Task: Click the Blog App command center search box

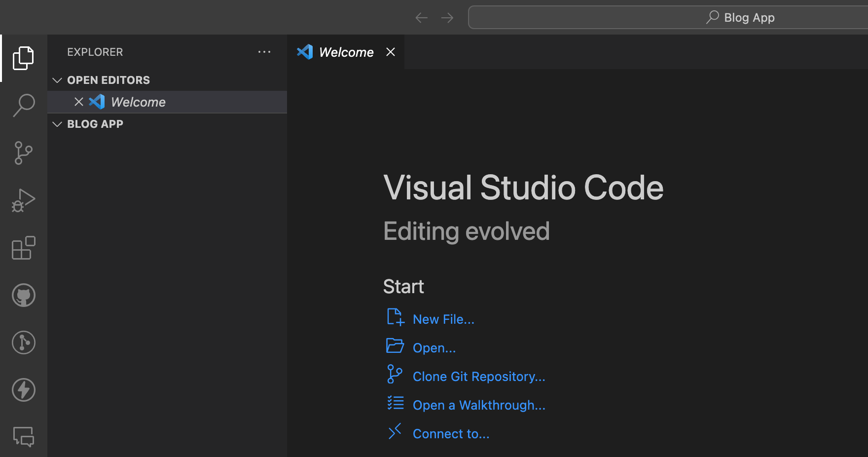Action: pyautogui.click(x=668, y=17)
